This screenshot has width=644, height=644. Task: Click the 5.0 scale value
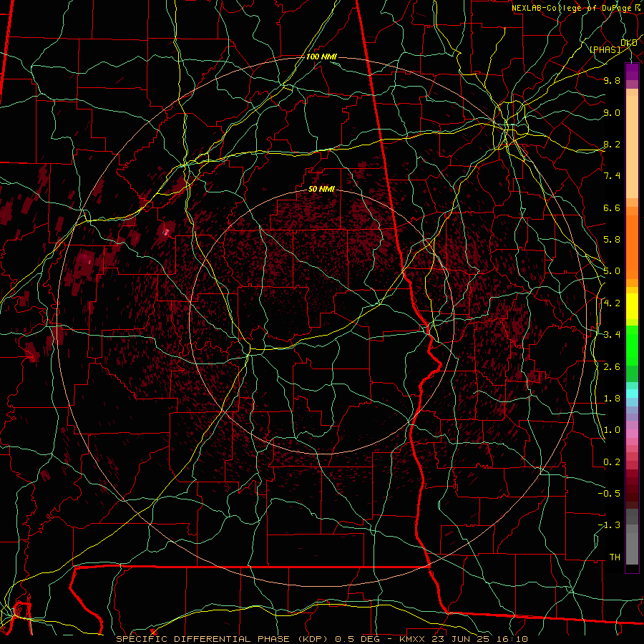click(612, 271)
